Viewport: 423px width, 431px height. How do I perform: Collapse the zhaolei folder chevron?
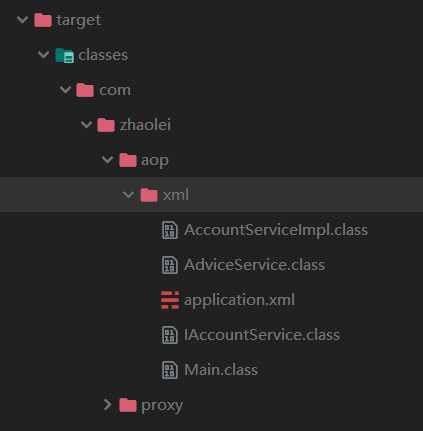tap(86, 125)
